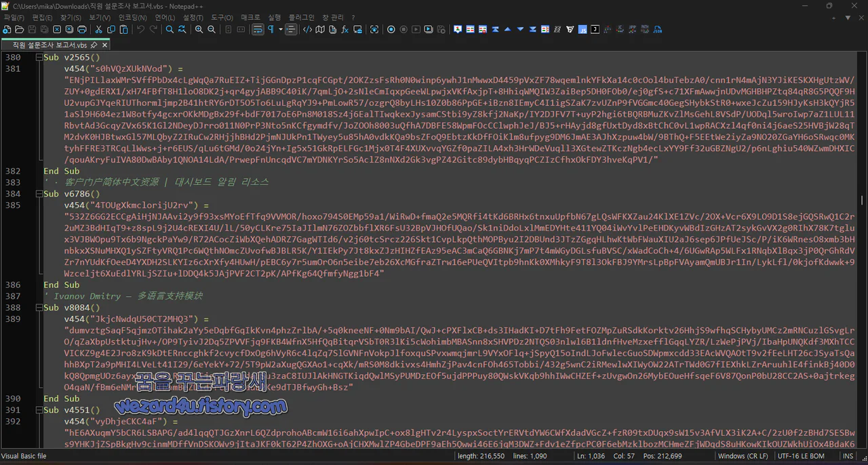Viewport: 868px width, 465px height.
Task: Collapse Sub v6786 fold marker
Action: [38, 194]
